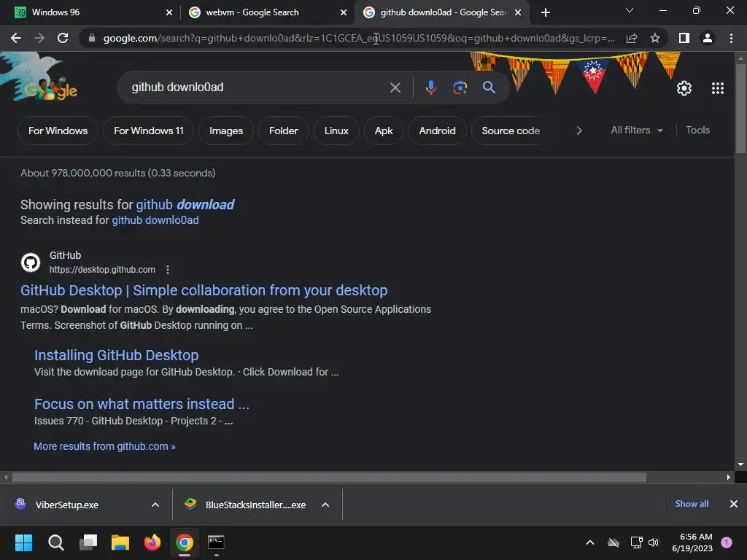Open More results from github.com

[104, 446]
